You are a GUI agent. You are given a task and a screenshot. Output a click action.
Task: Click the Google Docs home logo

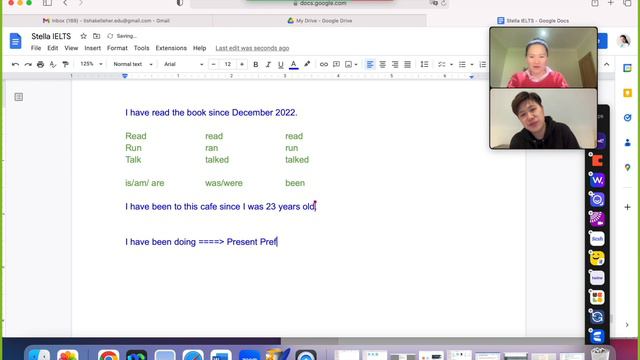click(16, 41)
